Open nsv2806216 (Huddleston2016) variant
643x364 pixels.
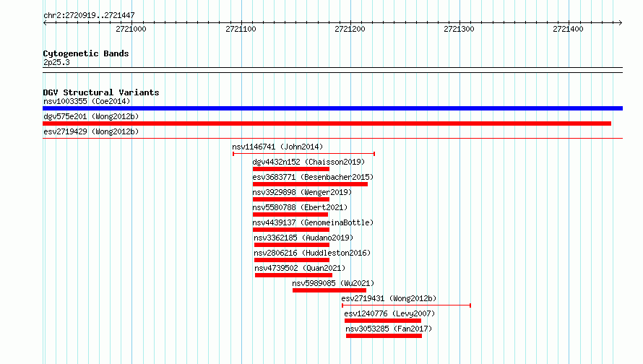click(x=312, y=253)
